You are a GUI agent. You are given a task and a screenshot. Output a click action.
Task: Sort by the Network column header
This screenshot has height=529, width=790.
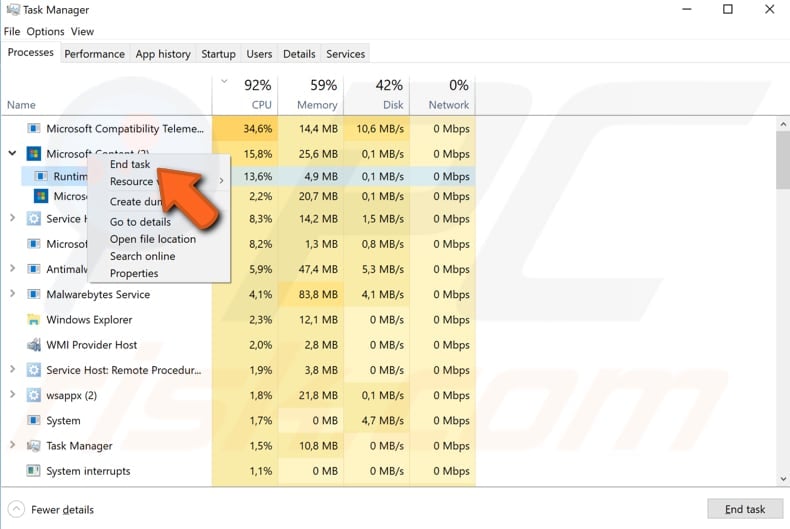(x=442, y=95)
